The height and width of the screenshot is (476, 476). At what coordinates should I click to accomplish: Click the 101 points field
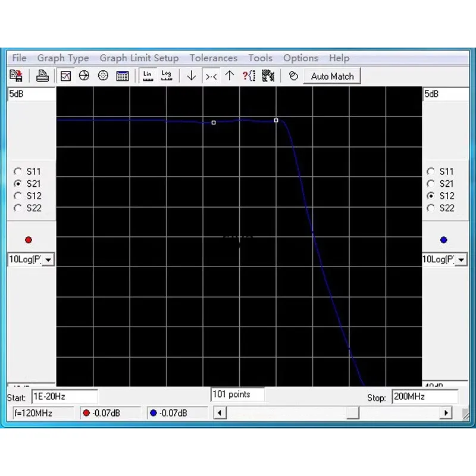coord(237,394)
